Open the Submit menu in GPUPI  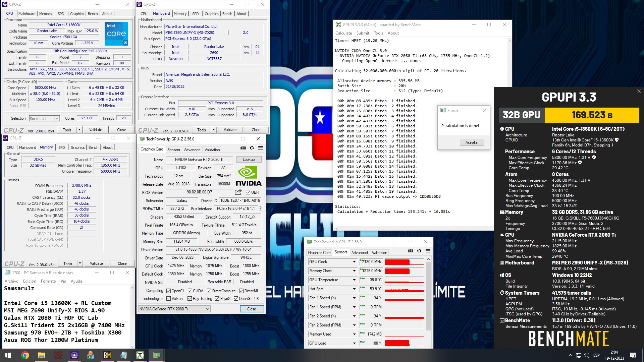pyautogui.click(x=363, y=33)
